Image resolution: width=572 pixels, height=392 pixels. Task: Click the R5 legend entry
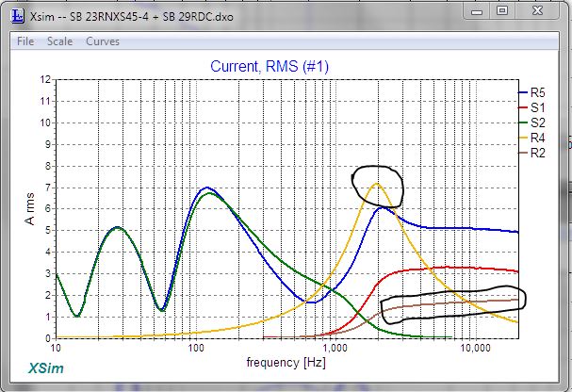tap(531, 92)
